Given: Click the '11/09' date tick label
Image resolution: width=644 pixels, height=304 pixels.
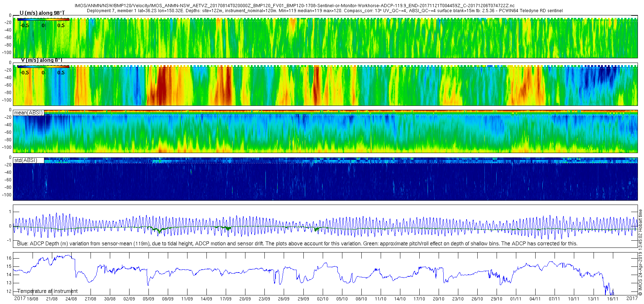Looking at the screenshot, I should pyautogui.click(x=187, y=299).
